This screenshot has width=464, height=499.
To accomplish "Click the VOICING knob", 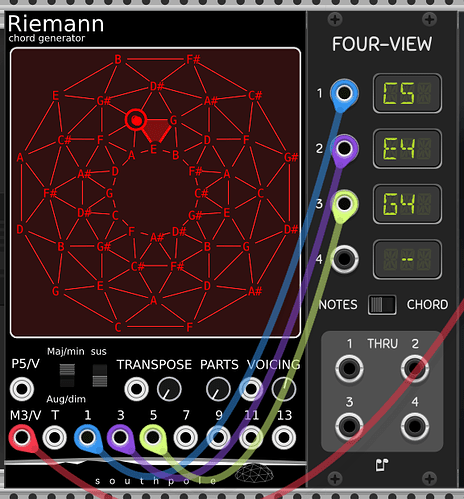I will 284,389.
